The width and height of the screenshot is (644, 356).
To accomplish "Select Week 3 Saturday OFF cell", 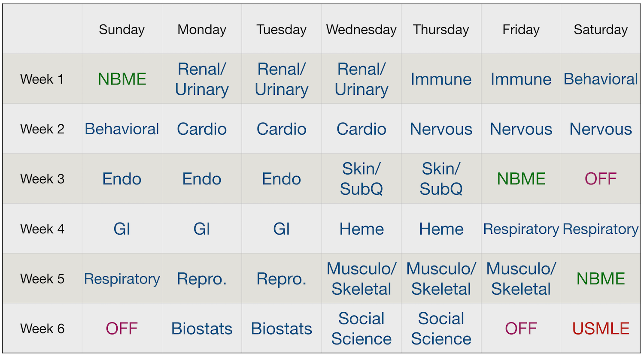I will click(x=601, y=179).
